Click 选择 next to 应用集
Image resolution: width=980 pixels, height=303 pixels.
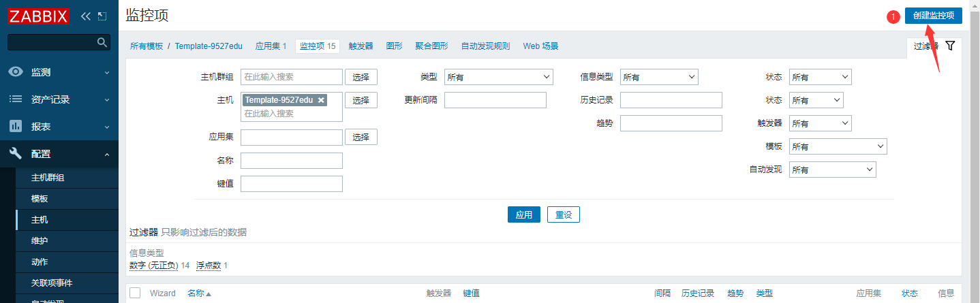pos(361,137)
